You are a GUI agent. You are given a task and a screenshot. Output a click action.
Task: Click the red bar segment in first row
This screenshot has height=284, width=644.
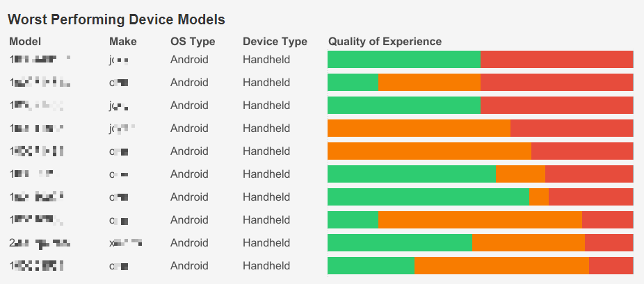556,60
